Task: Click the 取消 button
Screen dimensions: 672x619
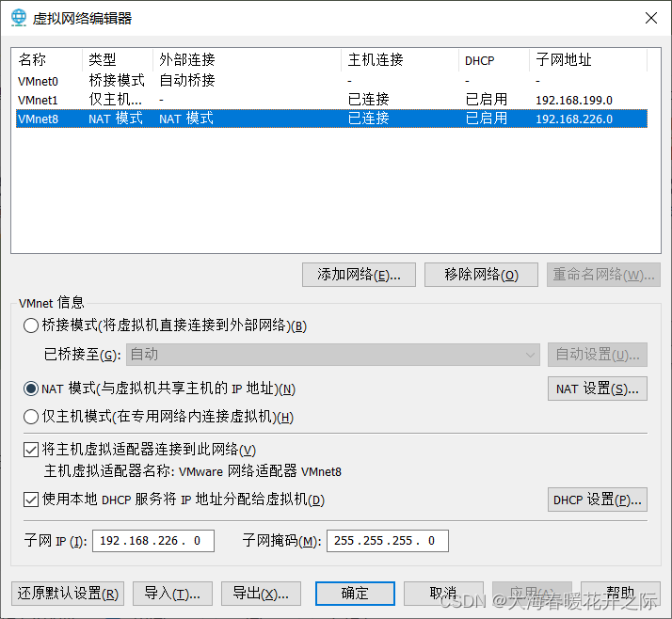Action: click(443, 594)
